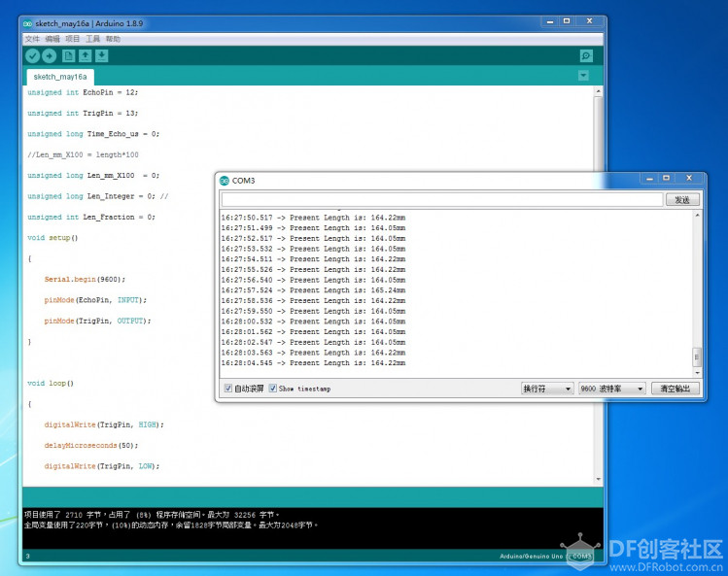Save the sketch with the Save icon
The width and height of the screenshot is (728, 576).
coord(102,56)
